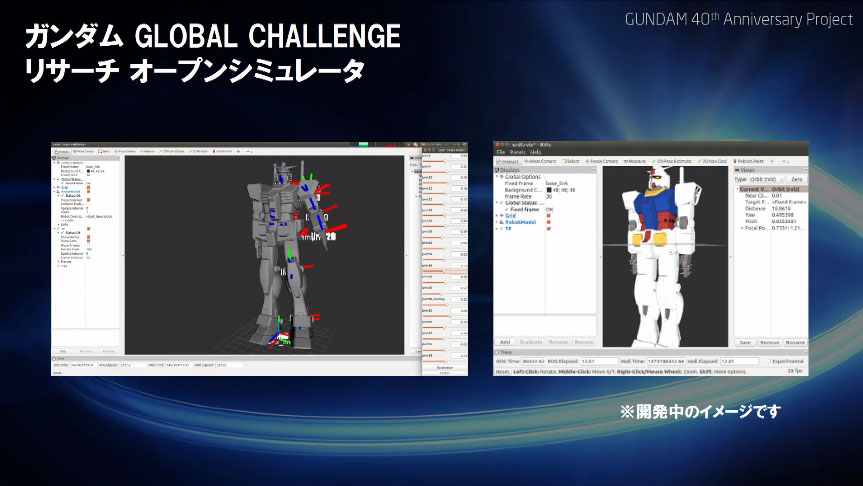Viewport: 863px width, 486px height.
Task: Click Distance value 10.8619 in Views panel
Action: click(x=781, y=209)
